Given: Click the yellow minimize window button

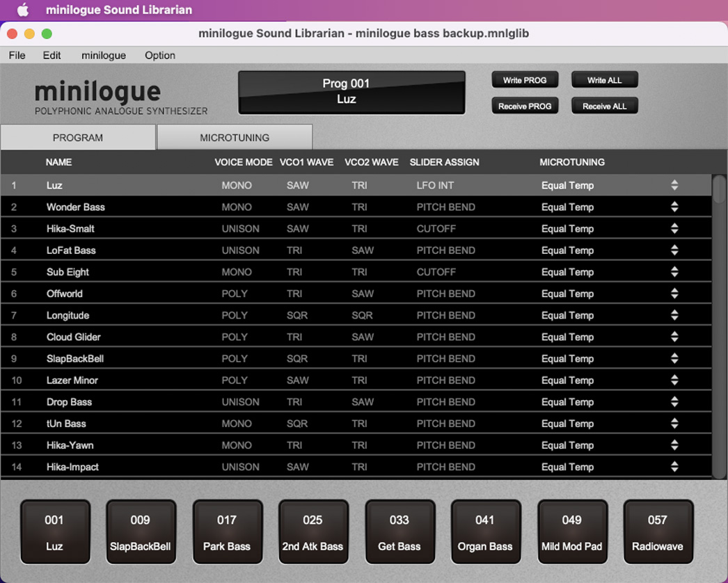Looking at the screenshot, I should (29, 33).
